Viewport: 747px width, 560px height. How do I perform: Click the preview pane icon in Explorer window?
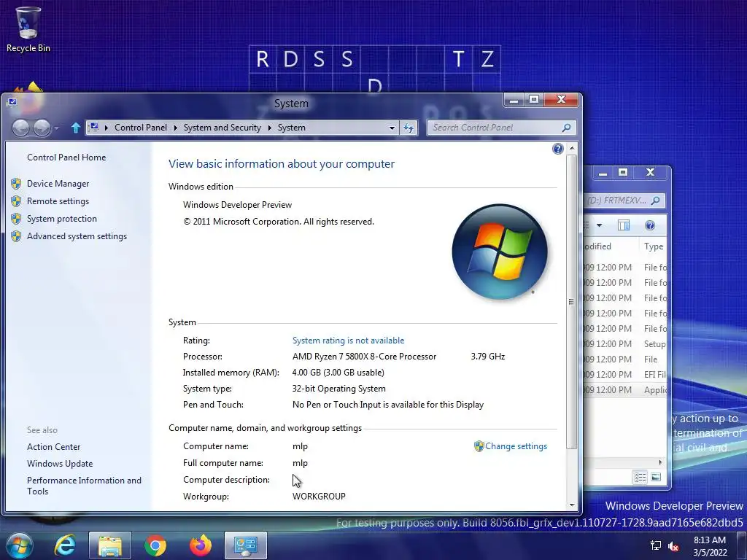tap(624, 225)
